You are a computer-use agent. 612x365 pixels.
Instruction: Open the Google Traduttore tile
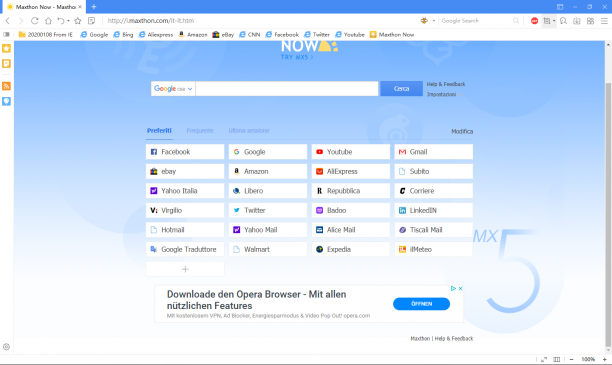185,249
